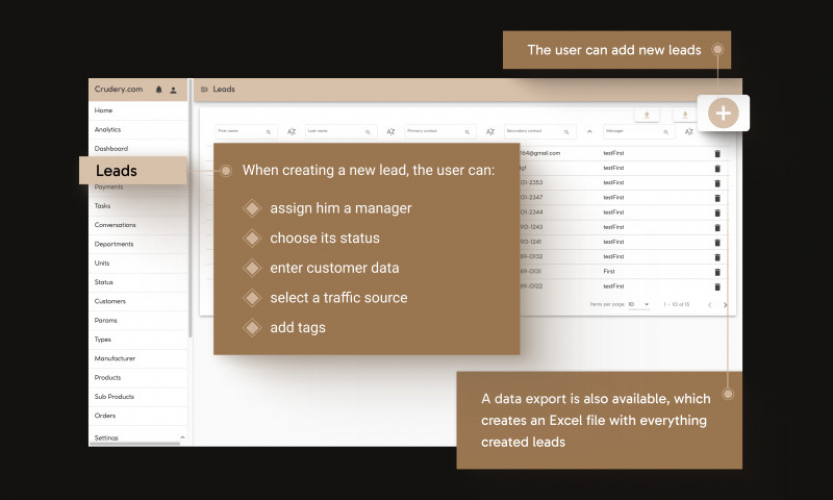This screenshot has height=500, width=833.
Task: Focus the Primary contact filter field
Action: coord(440,131)
